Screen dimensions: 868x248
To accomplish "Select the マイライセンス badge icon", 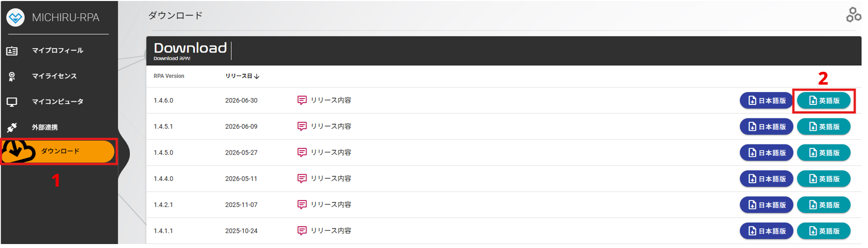I will click(12, 76).
